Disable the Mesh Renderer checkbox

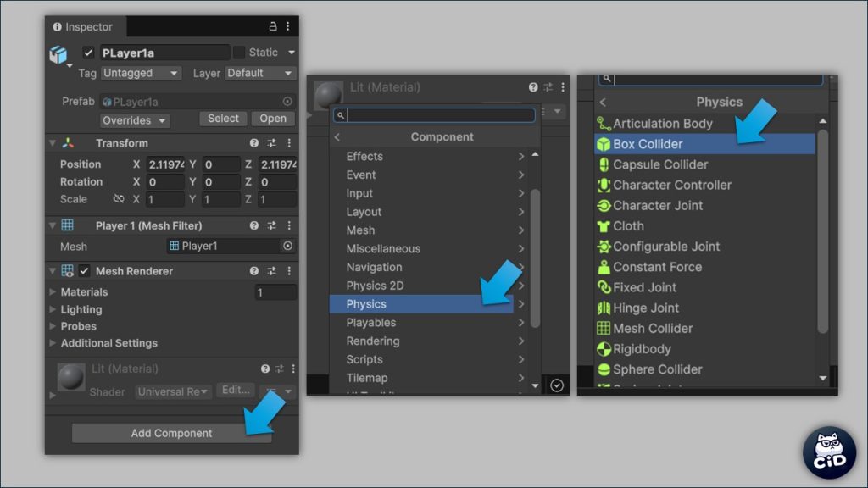pyautogui.click(x=85, y=271)
